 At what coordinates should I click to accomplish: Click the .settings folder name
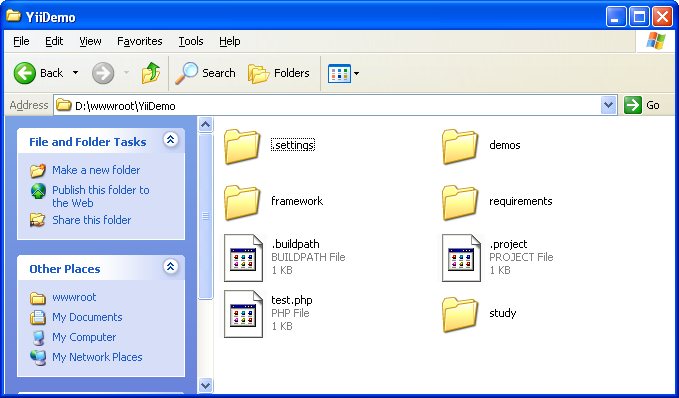tap(293, 145)
